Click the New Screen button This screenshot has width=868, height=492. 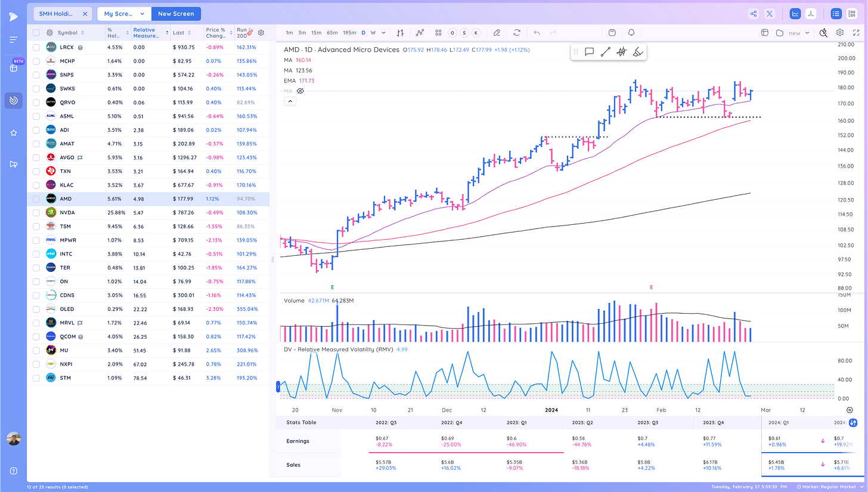click(176, 14)
